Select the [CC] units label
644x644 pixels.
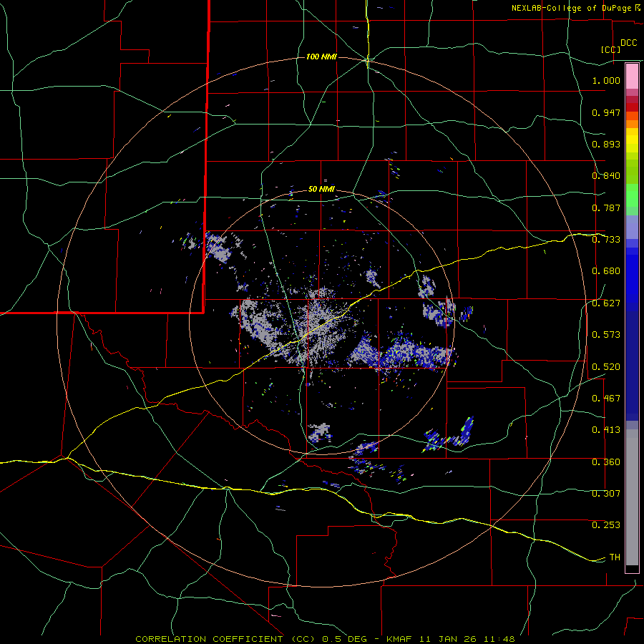(x=610, y=49)
